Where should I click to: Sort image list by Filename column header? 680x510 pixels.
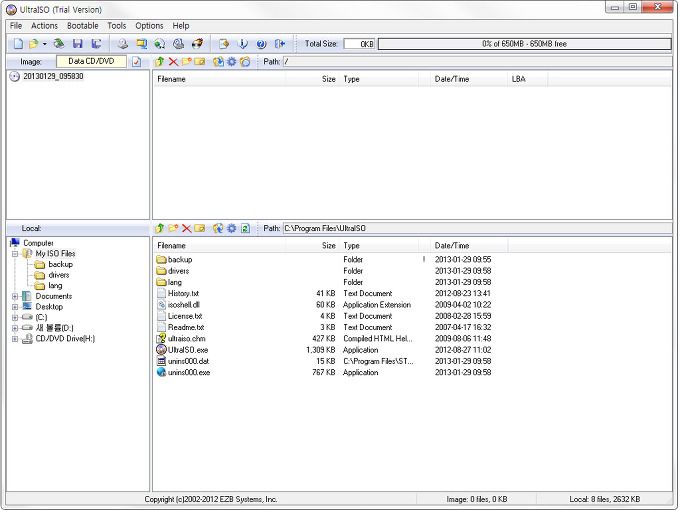tap(219, 79)
